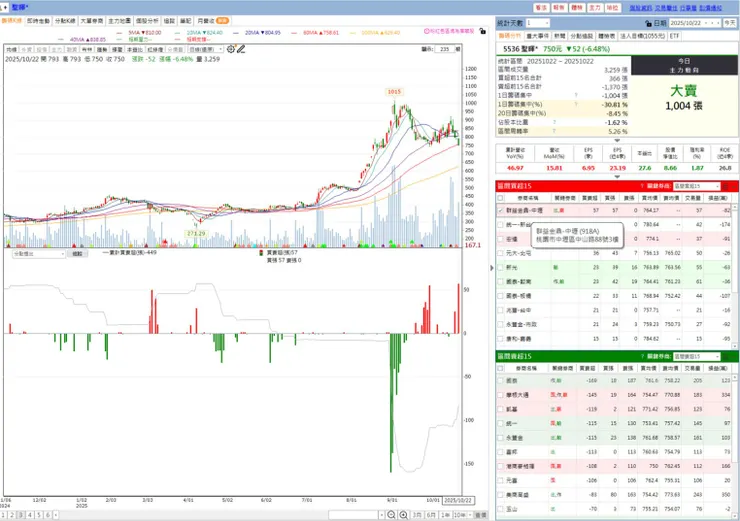
Task: Click help mark in green 區間賣超15 header
Action: coord(642,356)
